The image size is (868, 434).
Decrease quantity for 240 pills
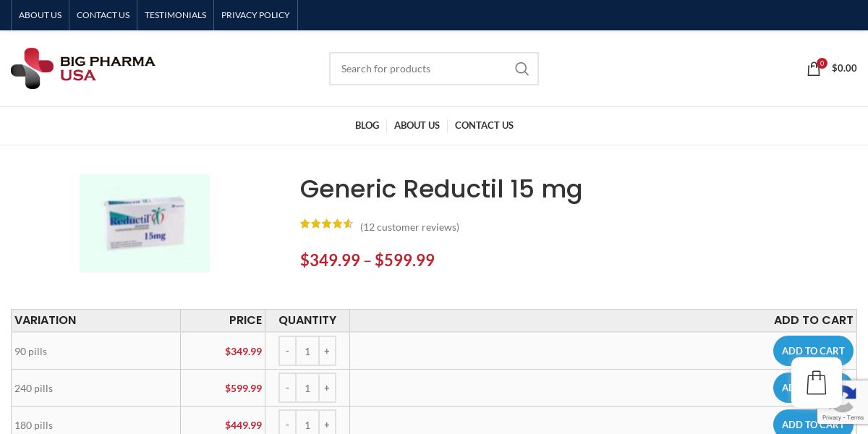[x=287, y=388]
